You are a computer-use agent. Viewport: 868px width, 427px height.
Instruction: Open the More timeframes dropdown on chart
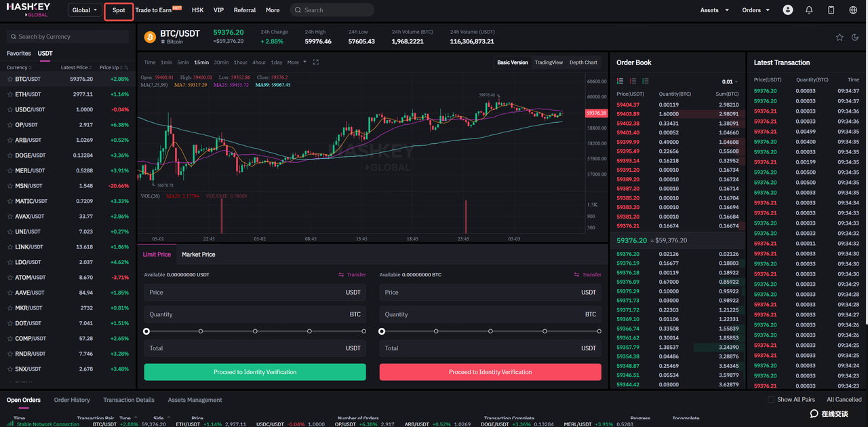[297, 62]
